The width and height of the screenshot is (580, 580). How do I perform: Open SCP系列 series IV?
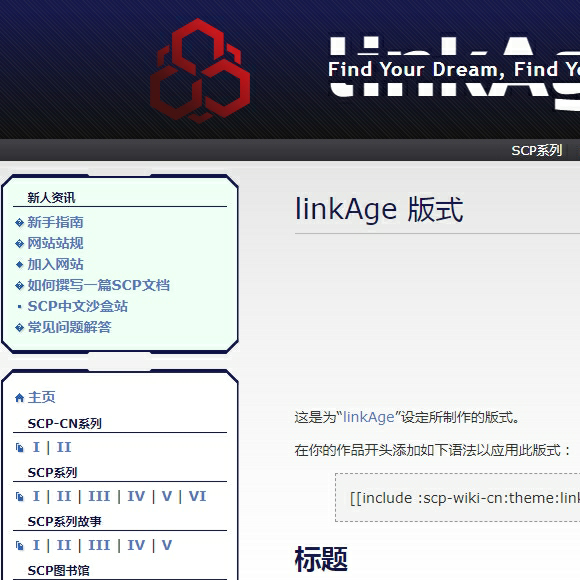tap(136, 496)
